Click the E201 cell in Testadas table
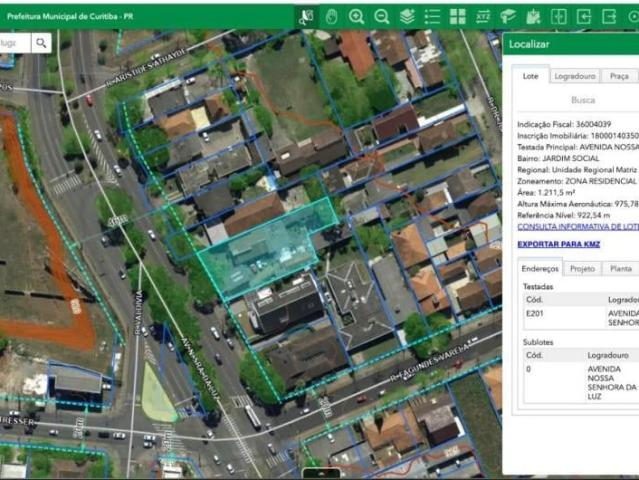The width and height of the screenshot is (639, 480). tap(535, 313)
